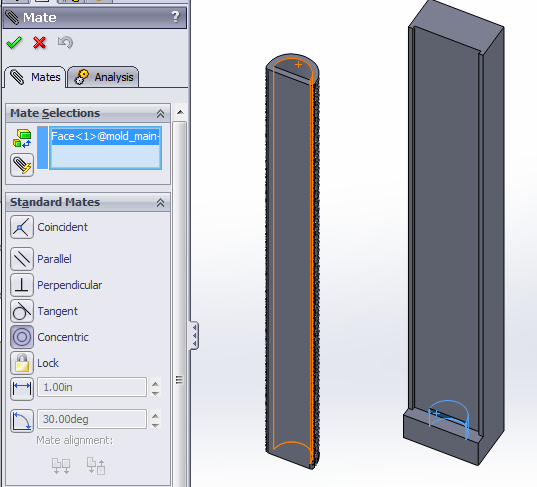Select aligned mate alignment icon
Screen dimensions: 537x487
[61, 466]
